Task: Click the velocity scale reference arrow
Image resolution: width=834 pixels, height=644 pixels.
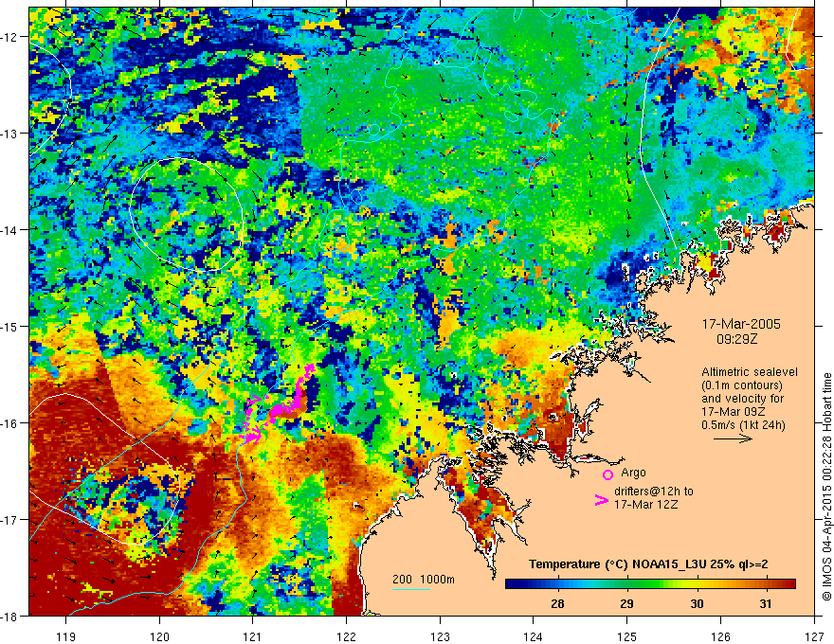Action: click(733, 438)
